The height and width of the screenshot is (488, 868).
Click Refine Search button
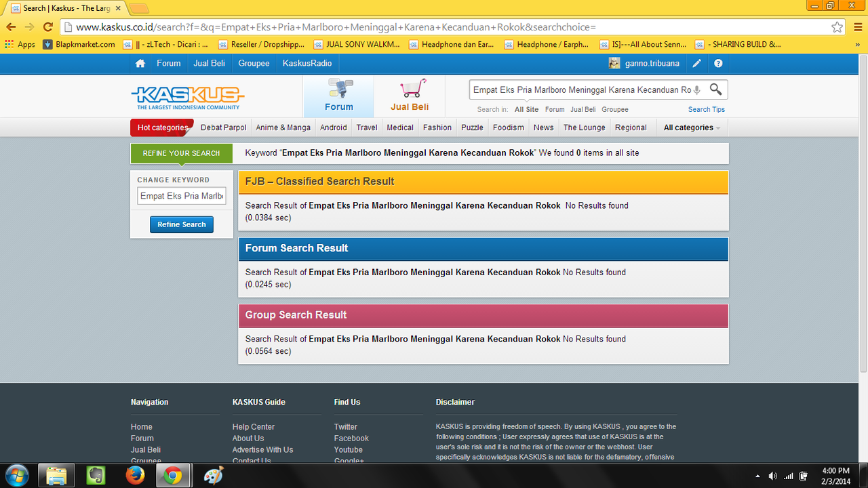pos(182,224)
